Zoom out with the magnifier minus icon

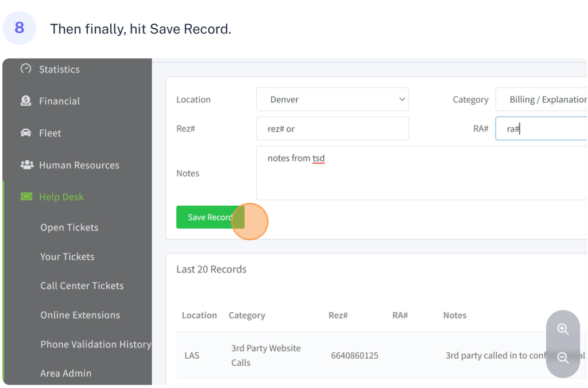point(563,358)
